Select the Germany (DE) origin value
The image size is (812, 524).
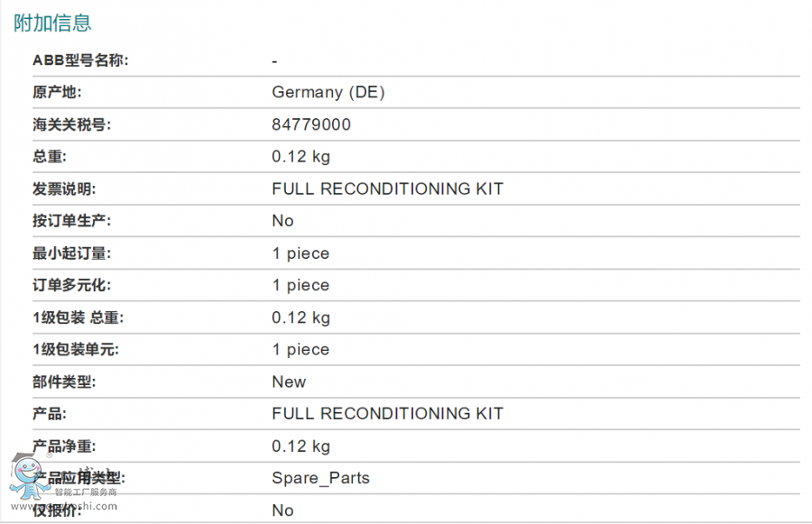tap(328, 92)
